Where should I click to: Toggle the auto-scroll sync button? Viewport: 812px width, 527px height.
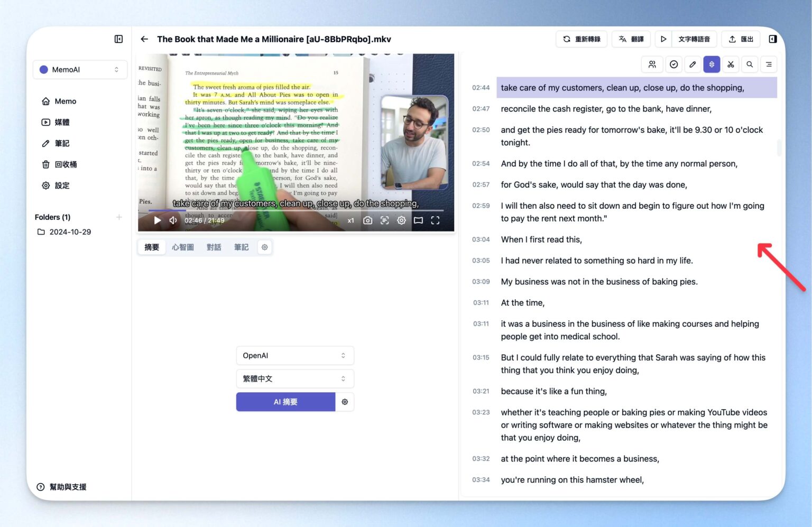click(x=712, y=64)
